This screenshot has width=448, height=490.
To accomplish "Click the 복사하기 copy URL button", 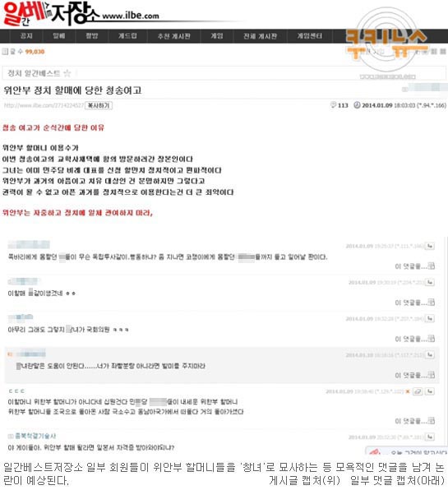I will pos(99,105).
